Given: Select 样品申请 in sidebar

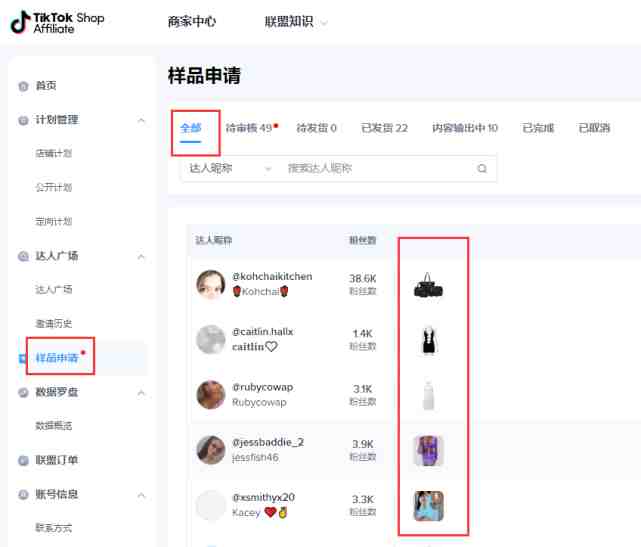Looking at the screenshot, I should tap(57, 358).
